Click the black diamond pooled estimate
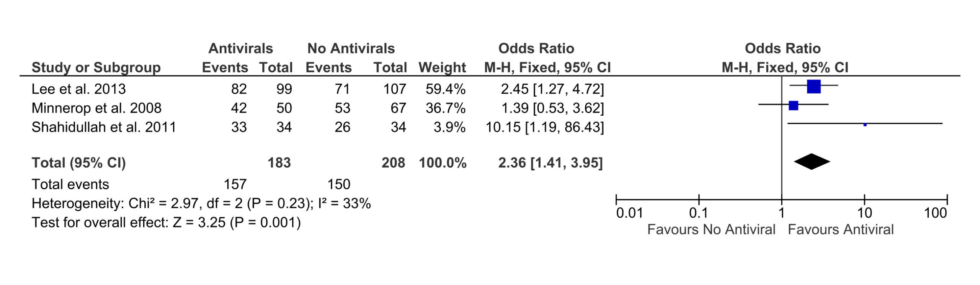 coord(812,162)
